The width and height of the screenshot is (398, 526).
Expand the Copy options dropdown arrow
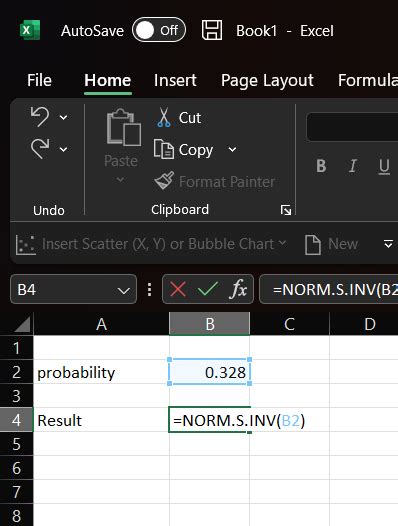click(232, 149)
